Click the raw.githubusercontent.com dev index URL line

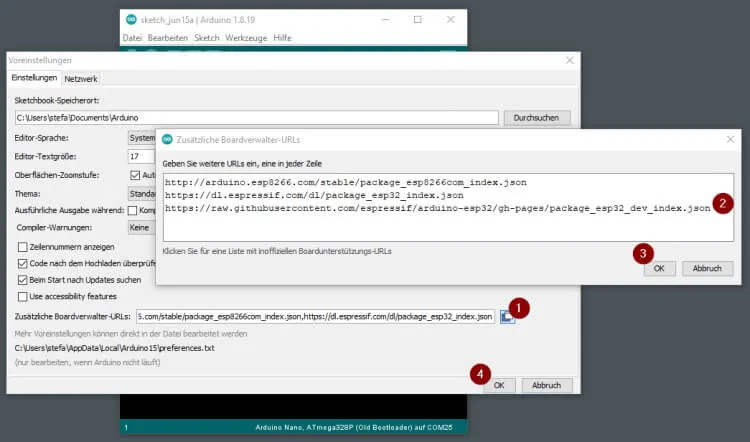click(438, 208)
